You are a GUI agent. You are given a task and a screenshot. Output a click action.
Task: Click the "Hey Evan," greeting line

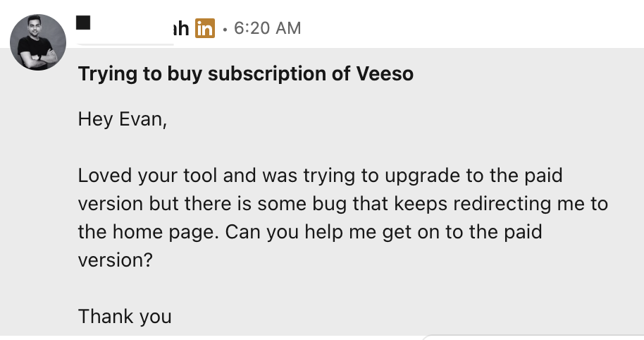(123, 119)
